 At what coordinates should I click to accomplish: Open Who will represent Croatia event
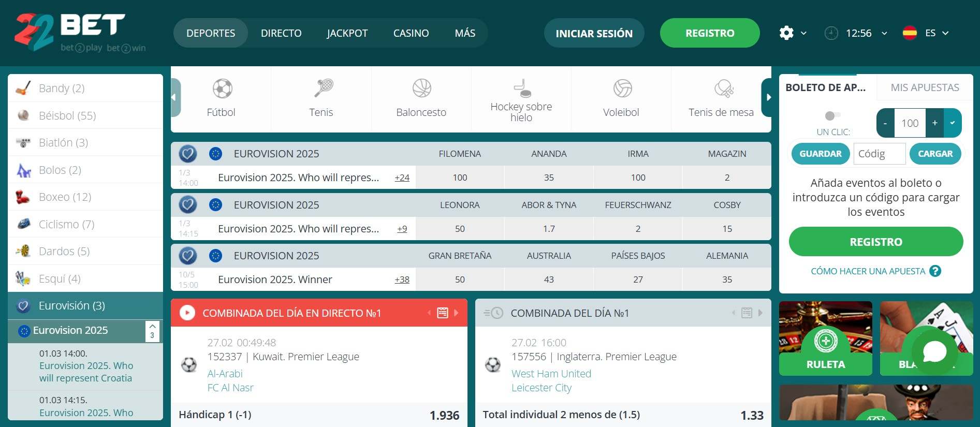[86, 372]
